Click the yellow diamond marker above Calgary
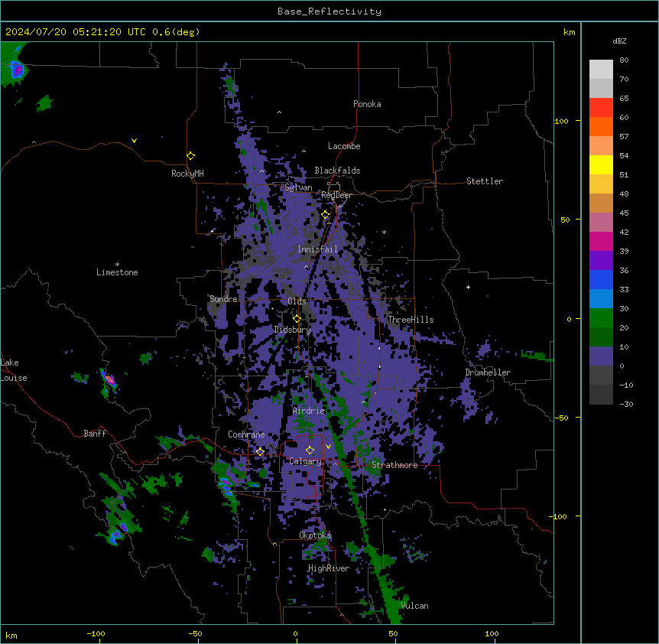The height and width of the screenshot is (644, 659). (310, 450)
